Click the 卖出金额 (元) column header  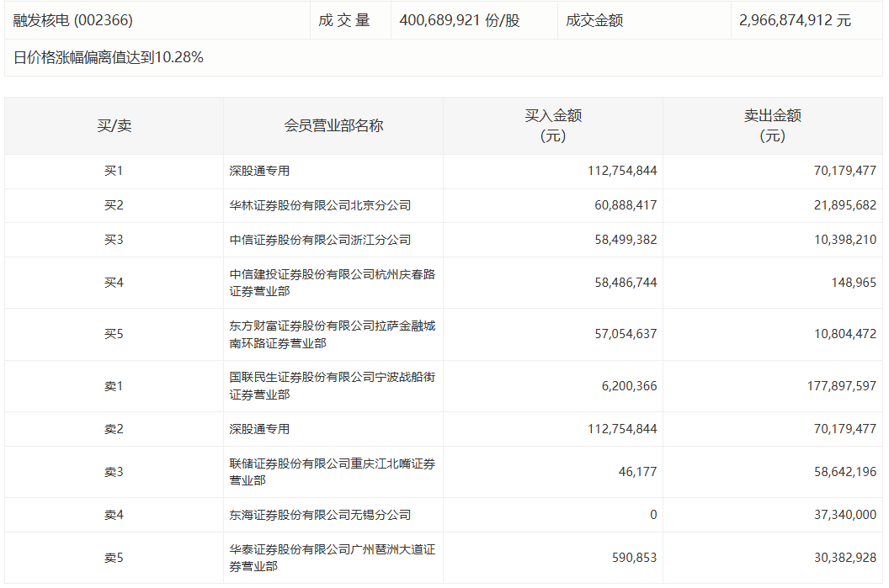click(x=772, y=125)
